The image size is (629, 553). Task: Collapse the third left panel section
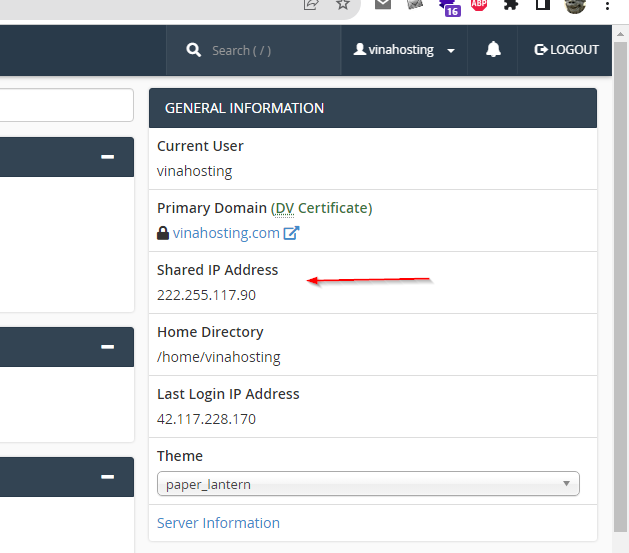point(107,477)
